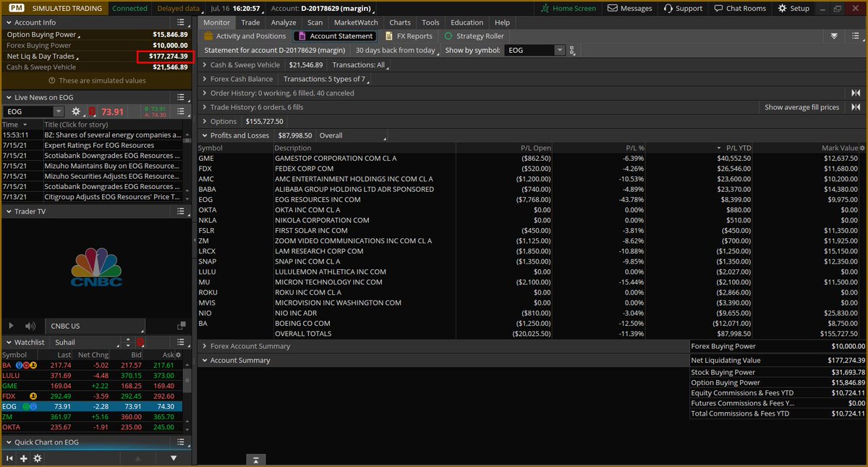
Task: Click the Live News settings gear
Action: [76, 112]
